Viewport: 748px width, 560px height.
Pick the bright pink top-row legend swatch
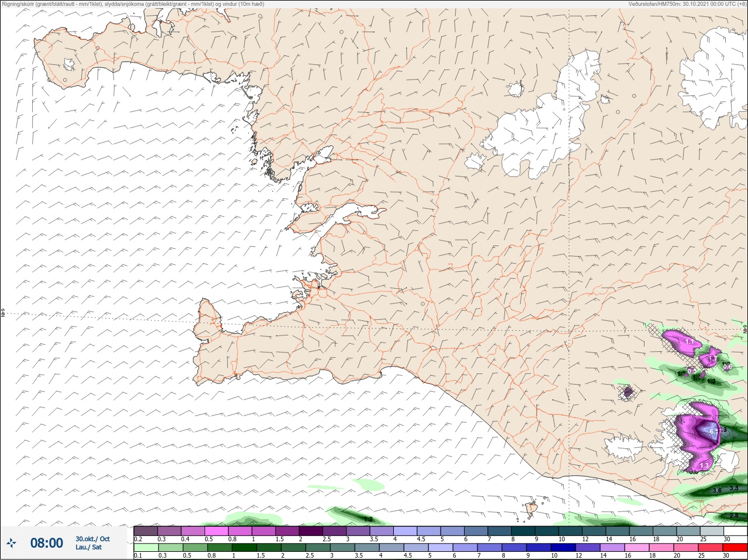point(217,531)
